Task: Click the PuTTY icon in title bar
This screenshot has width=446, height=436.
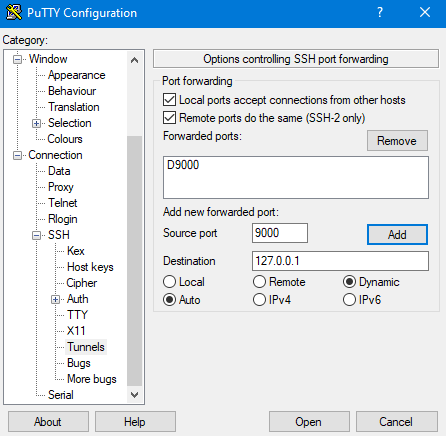Action: coord(14,13)
